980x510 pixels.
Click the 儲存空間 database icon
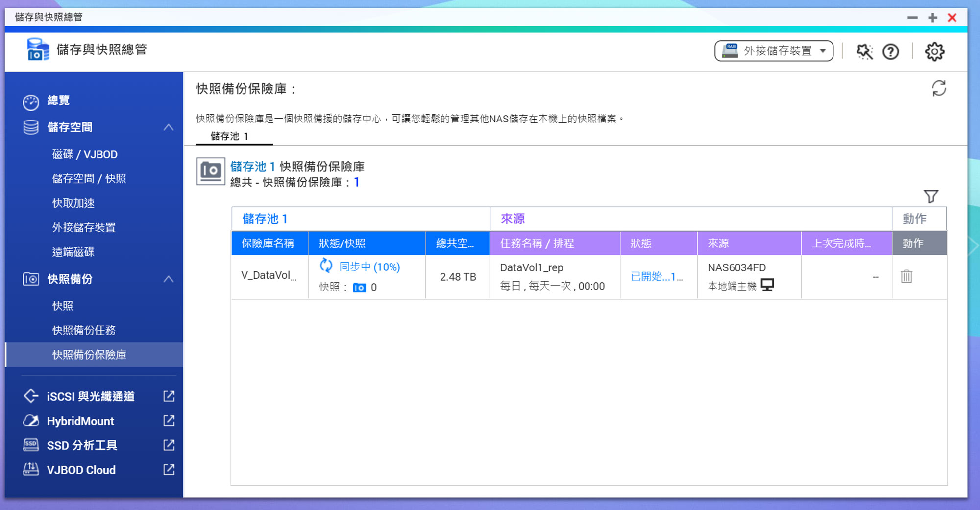pos(31,127)
